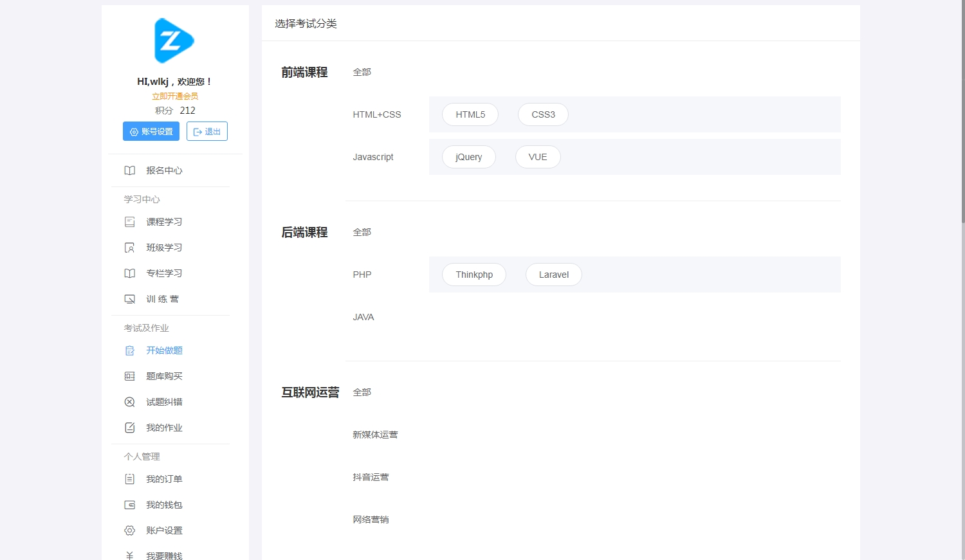Open 训练营 menu item
The height and width of the screenshot is (560, 965).
click(x=162, y=299)
